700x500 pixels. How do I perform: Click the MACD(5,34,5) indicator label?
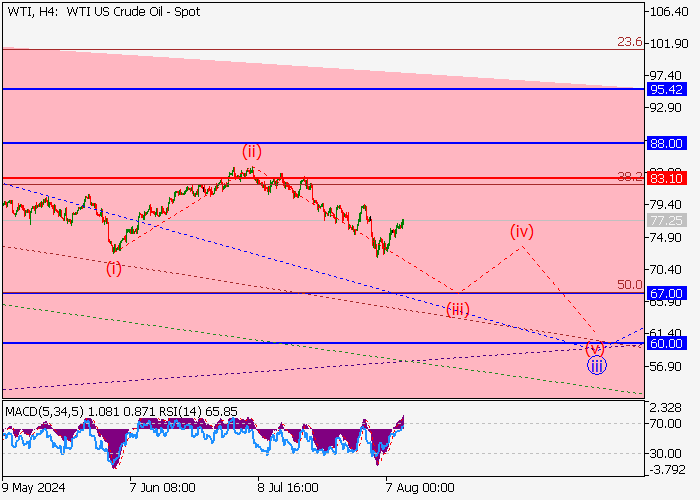pyautogui.click(x=45, y=412)
